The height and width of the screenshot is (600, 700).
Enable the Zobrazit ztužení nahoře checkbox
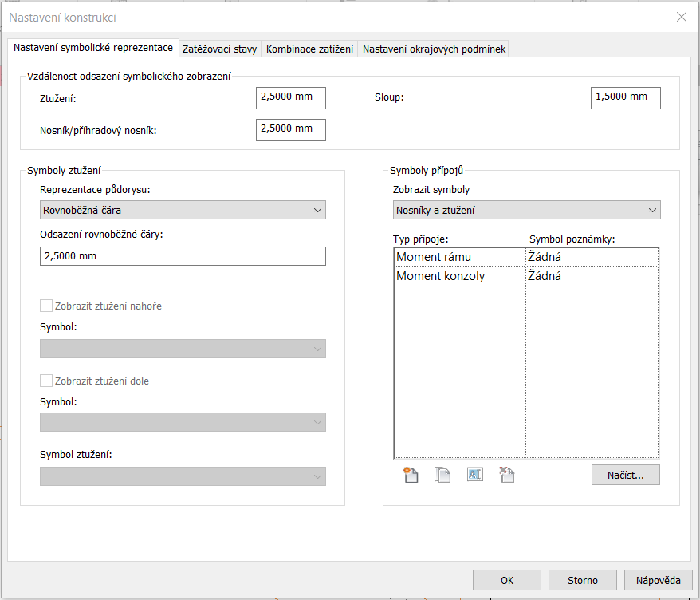point(46,306)
